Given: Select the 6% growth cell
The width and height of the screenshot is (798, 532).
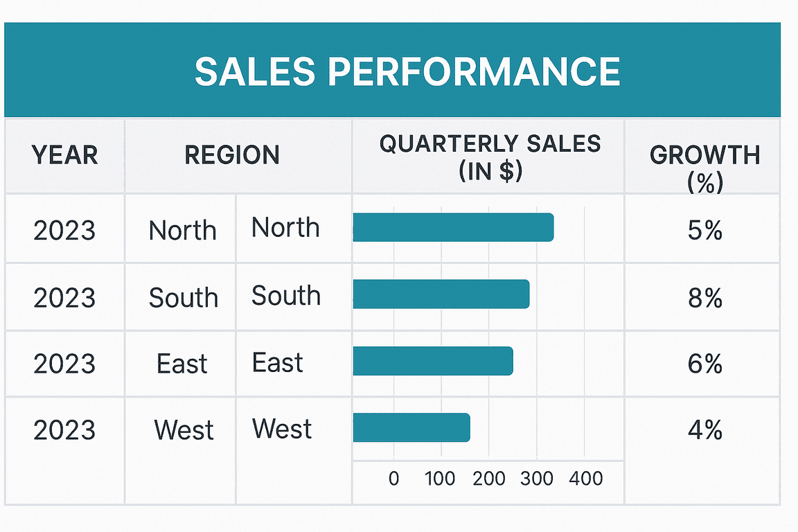Looking at the screenshot, I should (705, 364).
